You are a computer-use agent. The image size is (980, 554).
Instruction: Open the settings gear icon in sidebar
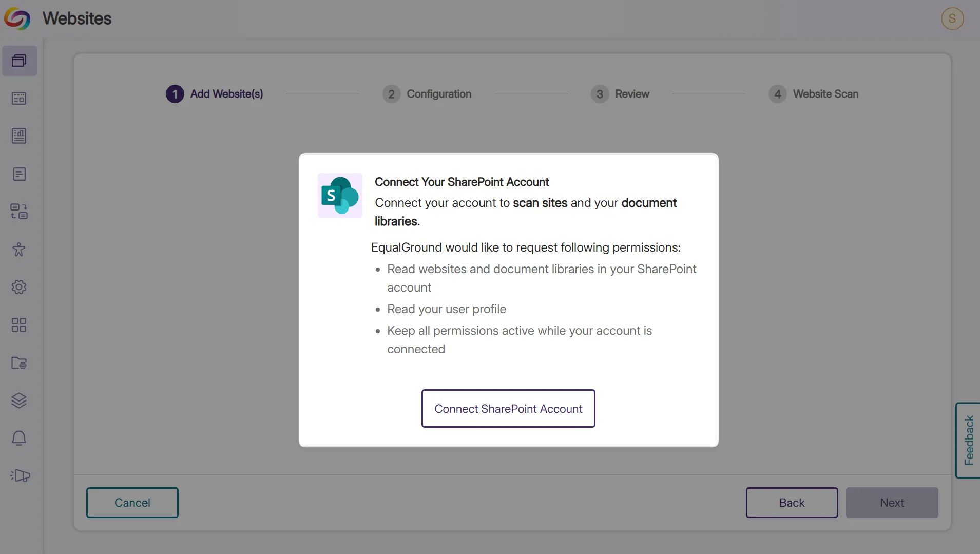point(19,287)
